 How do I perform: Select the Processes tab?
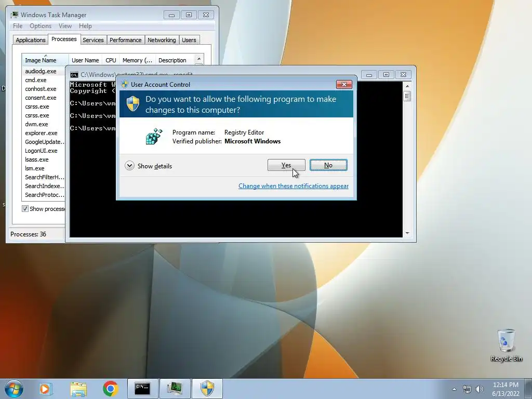(64, 39)
